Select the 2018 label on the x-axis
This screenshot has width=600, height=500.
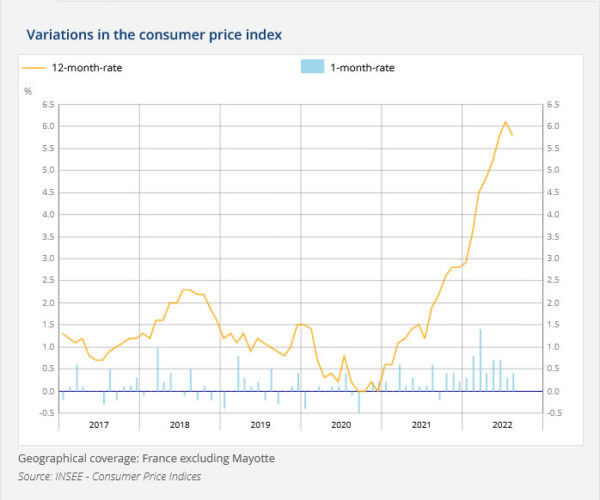(180, 425)
